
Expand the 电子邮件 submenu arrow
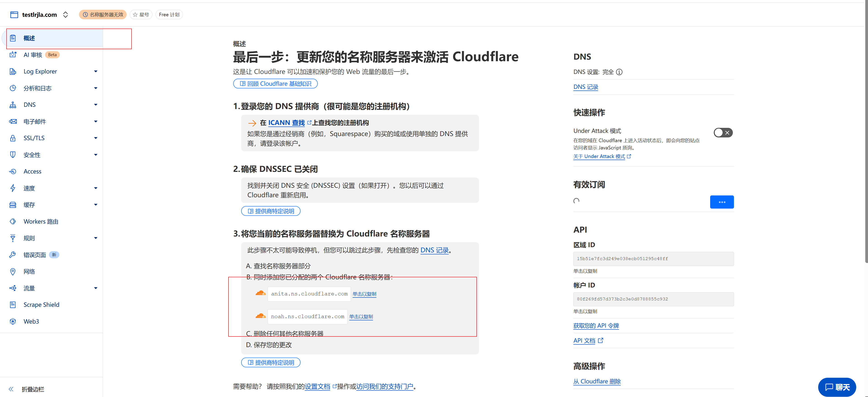(x=96, y=122)
